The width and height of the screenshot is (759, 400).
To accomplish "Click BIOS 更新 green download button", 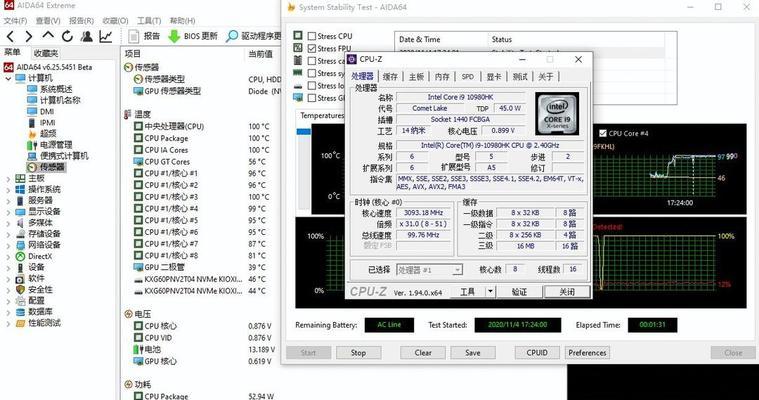I will (193, 36).
